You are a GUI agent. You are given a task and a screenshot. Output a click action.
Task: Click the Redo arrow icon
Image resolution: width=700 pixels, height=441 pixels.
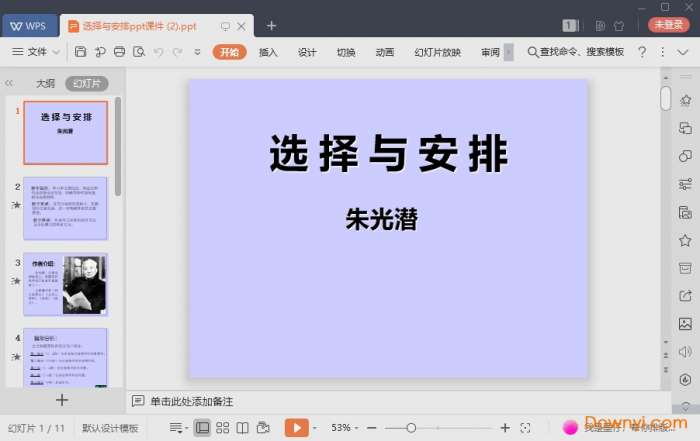coord(177,52)
